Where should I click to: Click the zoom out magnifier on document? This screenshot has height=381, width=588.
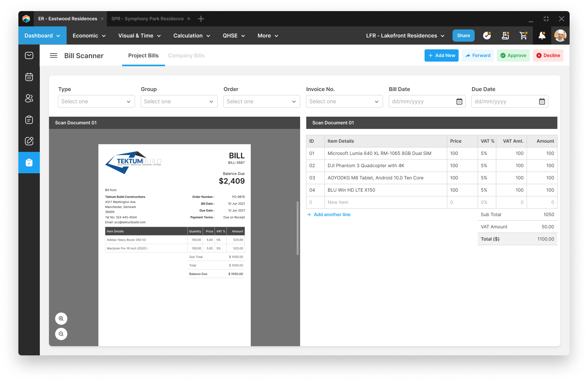click(x=61, y=334)
